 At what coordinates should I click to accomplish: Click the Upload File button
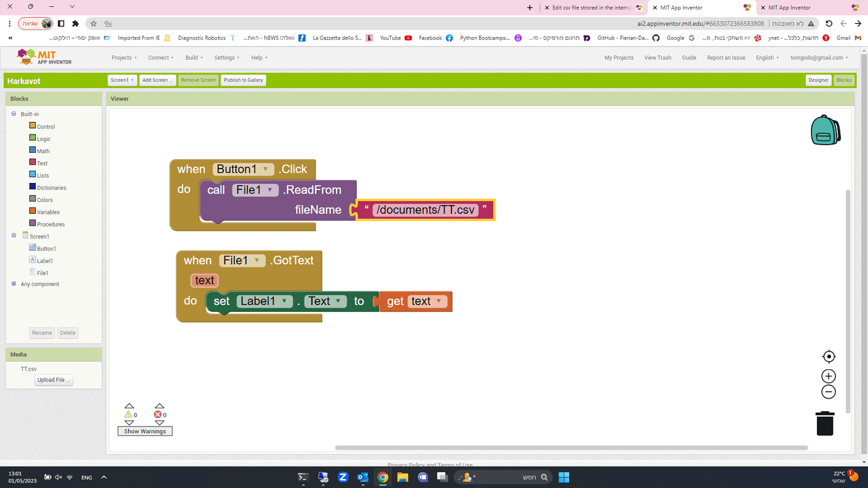pos(53,380)
